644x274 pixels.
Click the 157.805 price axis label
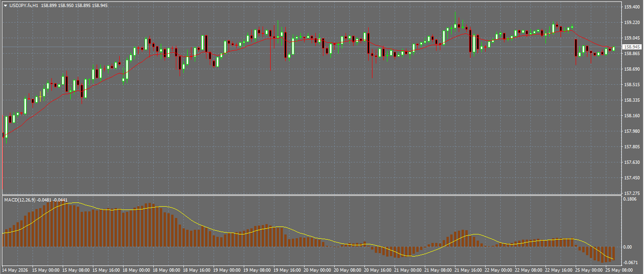632,147
